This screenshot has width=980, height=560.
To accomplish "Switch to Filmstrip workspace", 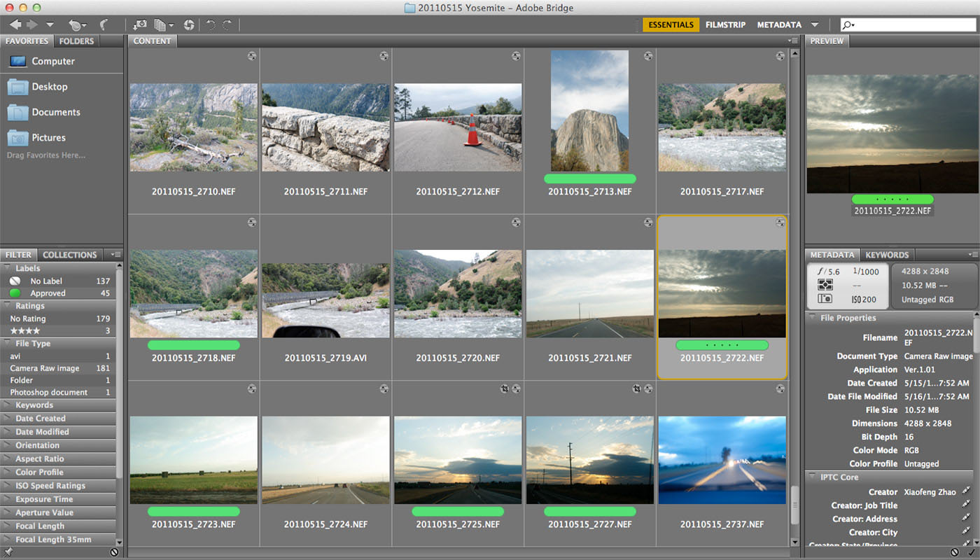I will pyautogui.click(x=725, y=25).
